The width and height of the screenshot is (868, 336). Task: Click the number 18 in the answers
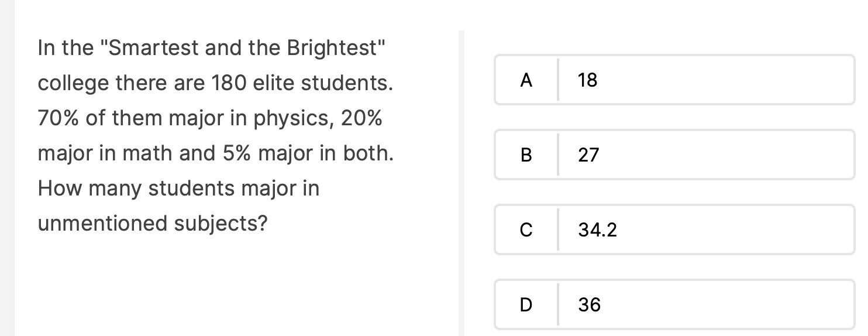pos(587,80)
